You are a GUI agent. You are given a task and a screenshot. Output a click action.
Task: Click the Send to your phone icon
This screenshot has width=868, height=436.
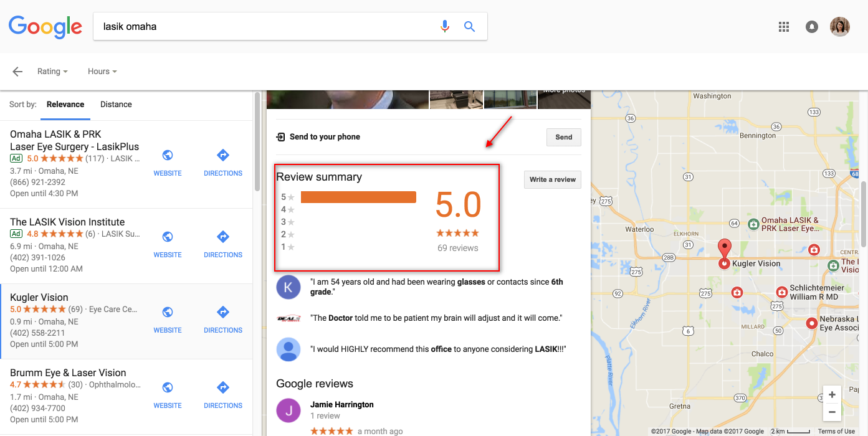coord(281,137)
